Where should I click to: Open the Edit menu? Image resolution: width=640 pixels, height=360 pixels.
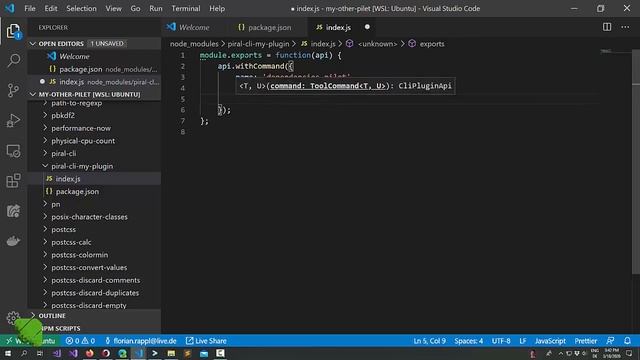point(51,8)
